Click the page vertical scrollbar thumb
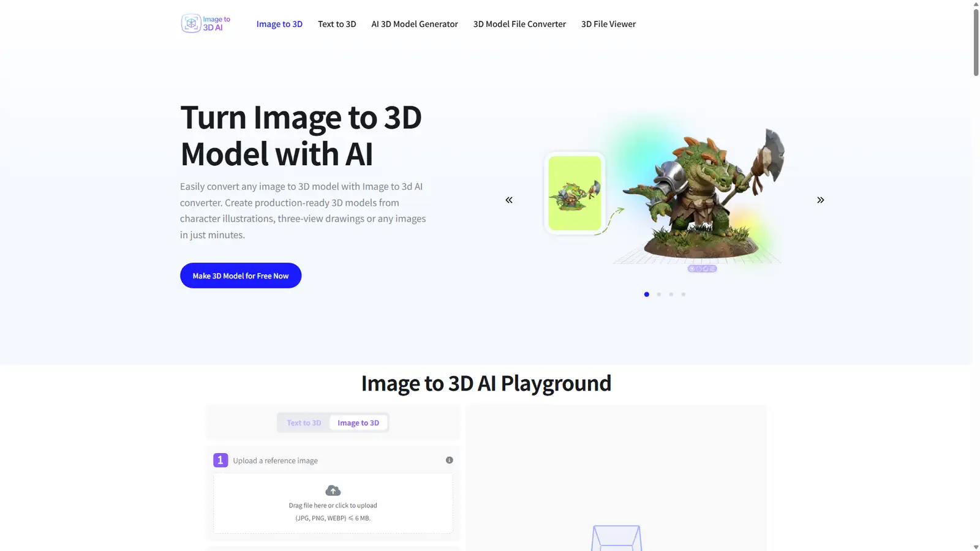This screenshot has height=551, width=980. coord(976,42)
